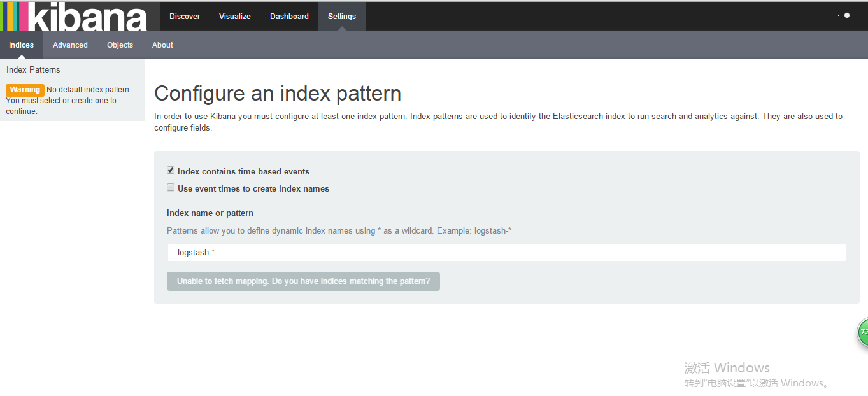Uncheck Index contains time-based events
The width and height of the screenshot is (868, 396).
pos(171,171)
